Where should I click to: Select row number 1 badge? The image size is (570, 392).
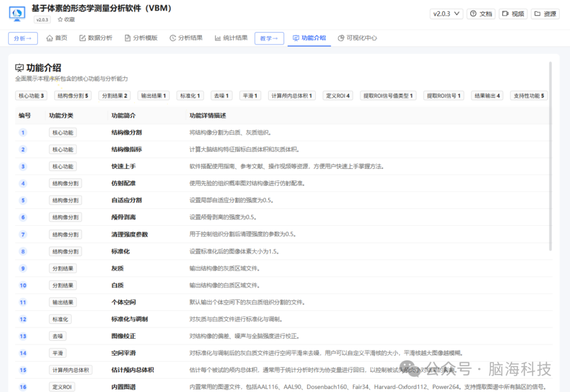coord(23,132)
